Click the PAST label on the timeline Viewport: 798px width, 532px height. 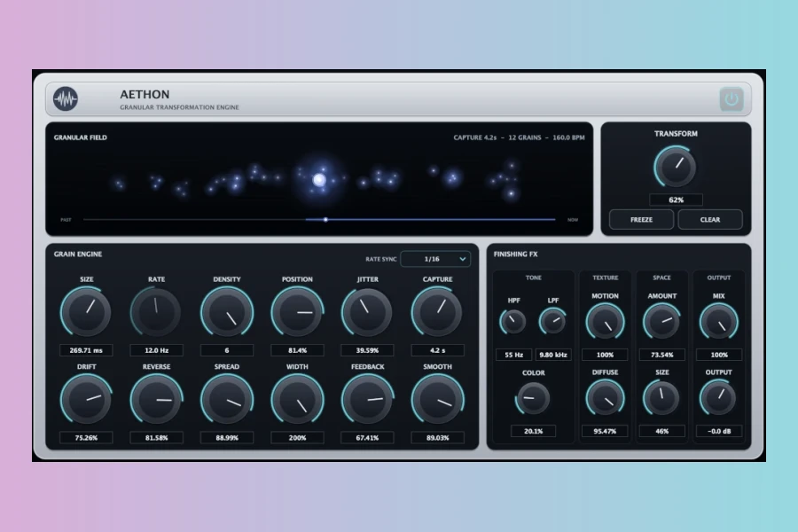tap(66, 219)
